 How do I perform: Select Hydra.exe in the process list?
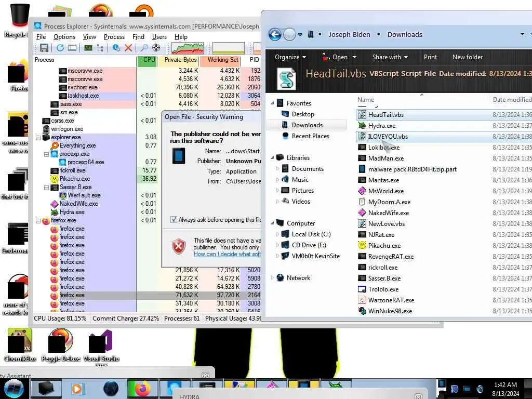[x=72, y=212]
